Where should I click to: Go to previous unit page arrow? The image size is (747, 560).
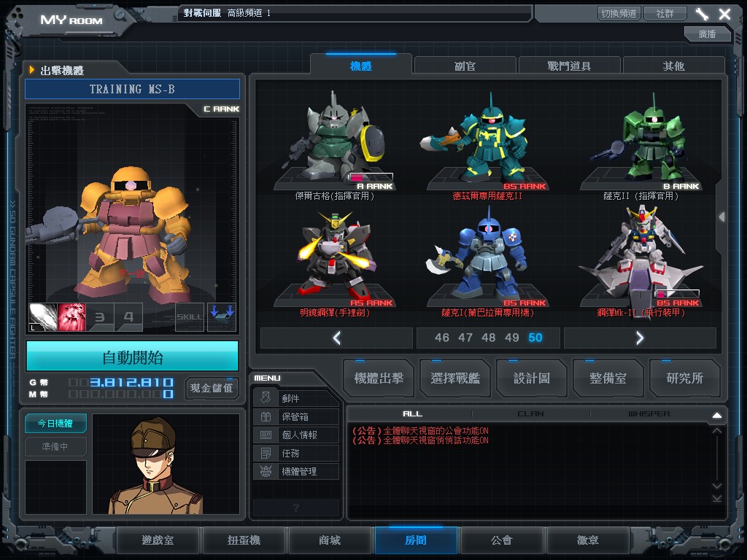(x=336, y=338)
